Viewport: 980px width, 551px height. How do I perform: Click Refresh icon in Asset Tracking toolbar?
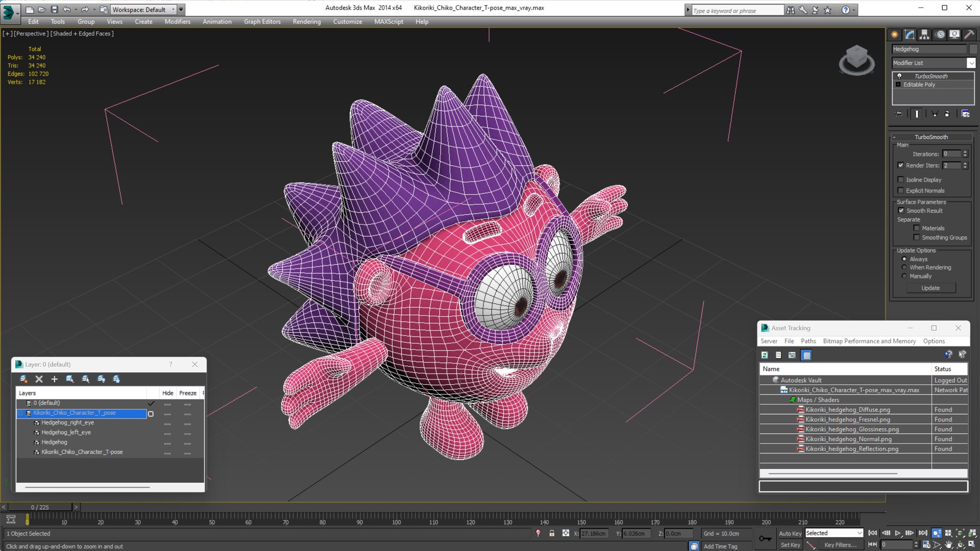point(765,355)
